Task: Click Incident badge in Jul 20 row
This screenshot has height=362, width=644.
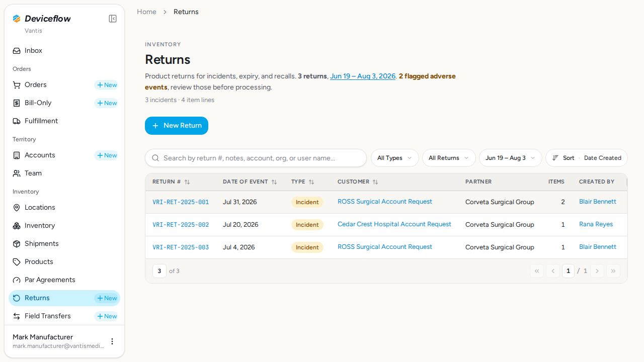Action: [x=307, y=225]
